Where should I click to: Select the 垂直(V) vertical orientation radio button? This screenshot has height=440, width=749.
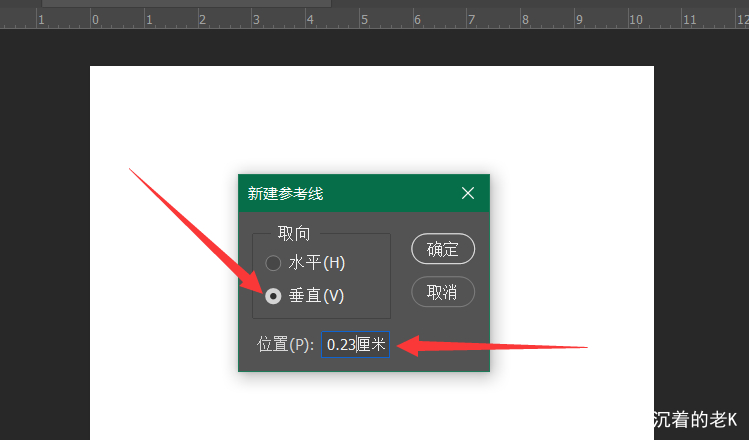pos(273,296)
